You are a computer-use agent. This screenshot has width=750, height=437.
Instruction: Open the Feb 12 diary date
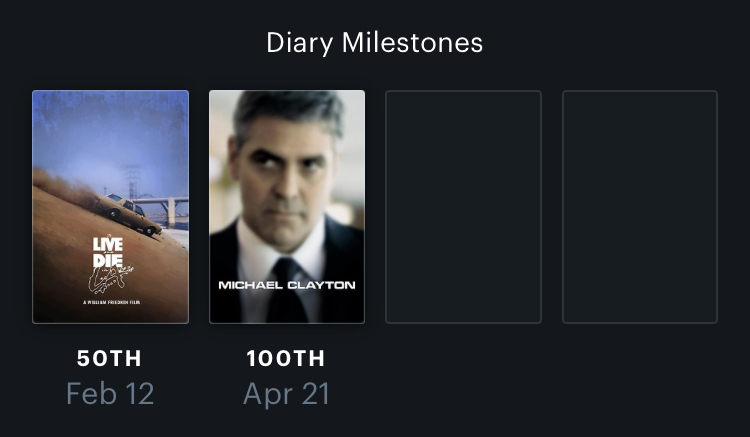tap(110, 393)
